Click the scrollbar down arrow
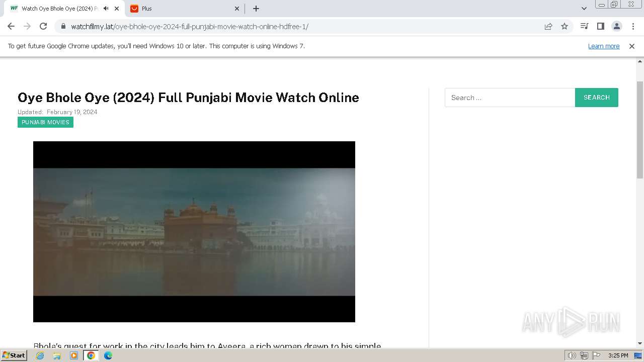 pos(640,343)
